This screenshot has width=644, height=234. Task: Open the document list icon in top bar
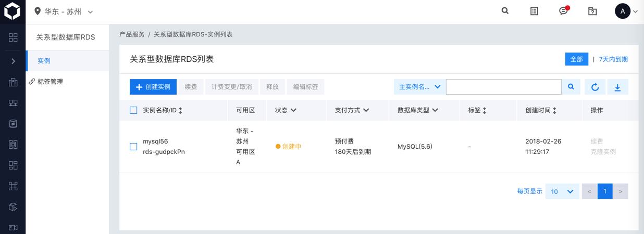coord(534,11)
